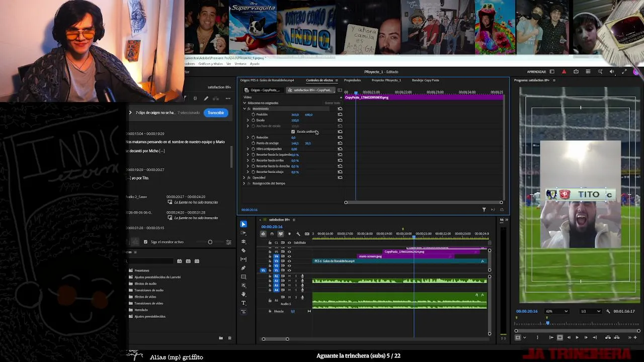
Task: Open Program monitor zoom level dropdown
Action: 557,311
